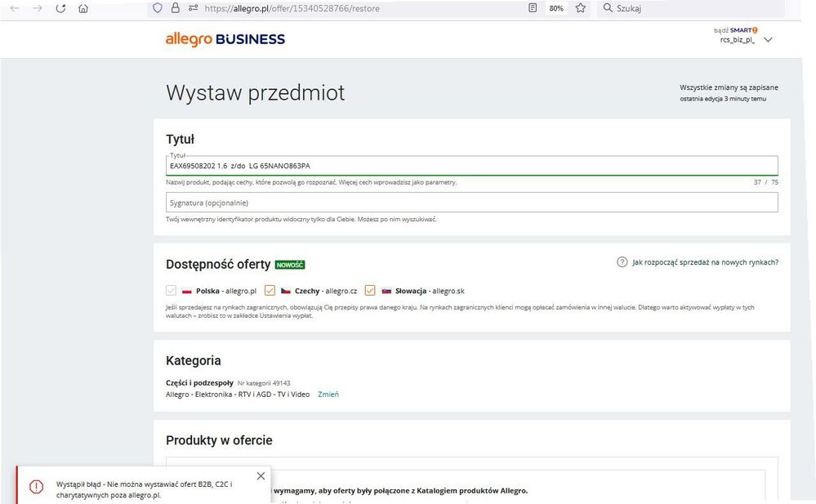This screenshot has width=816, height=504.
Task: Click the 'Tytuł' section heading
Action: point(180,139)
